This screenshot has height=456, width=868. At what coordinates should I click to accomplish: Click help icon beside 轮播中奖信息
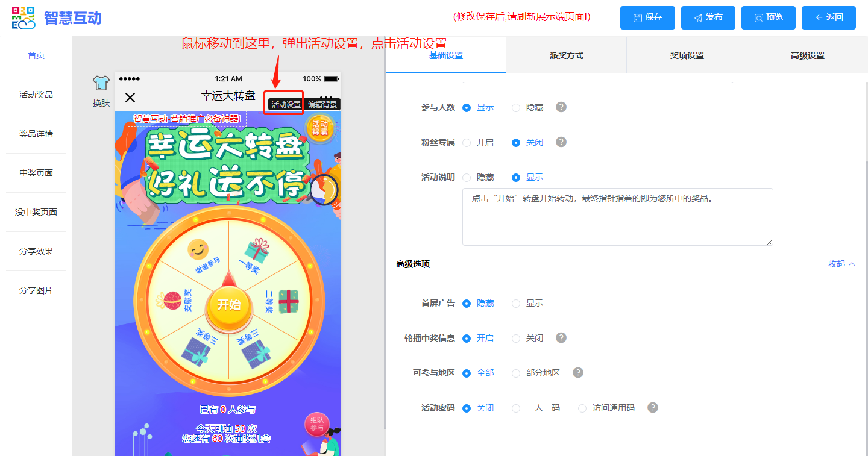(x=561, y=338)
